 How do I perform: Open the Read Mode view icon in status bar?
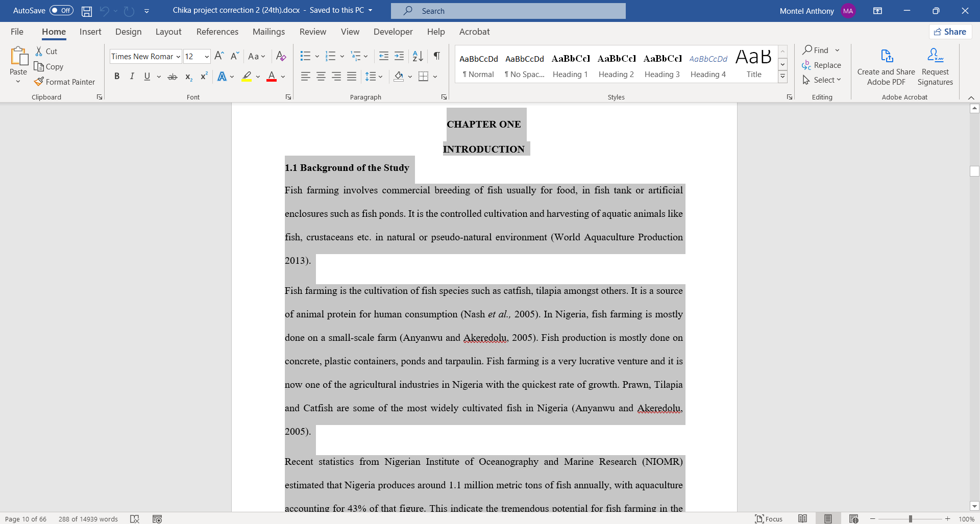click(802, 518)
